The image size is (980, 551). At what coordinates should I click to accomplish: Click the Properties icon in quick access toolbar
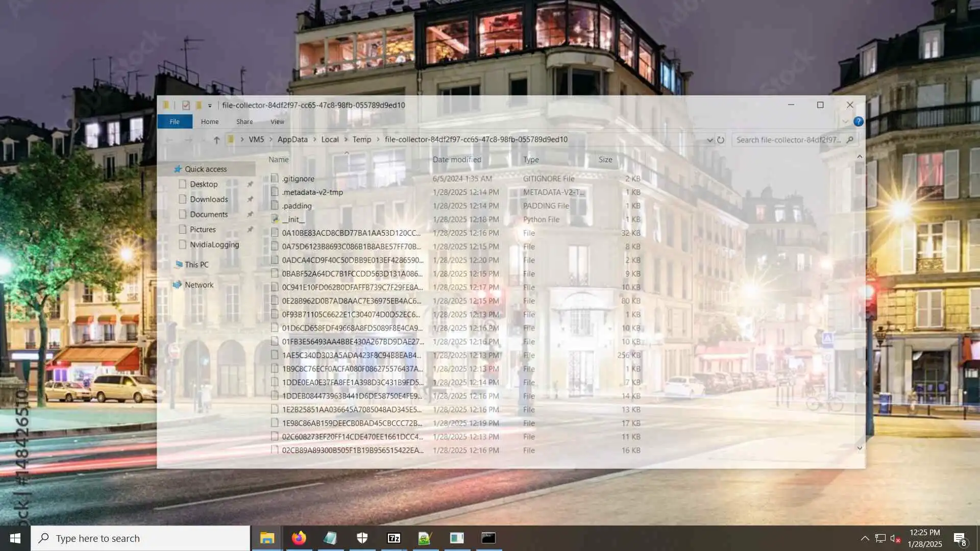pos(186,105)
